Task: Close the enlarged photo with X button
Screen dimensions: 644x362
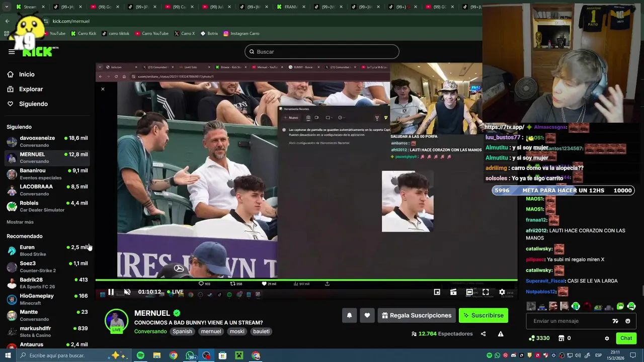Action: (x=103, y=89)
